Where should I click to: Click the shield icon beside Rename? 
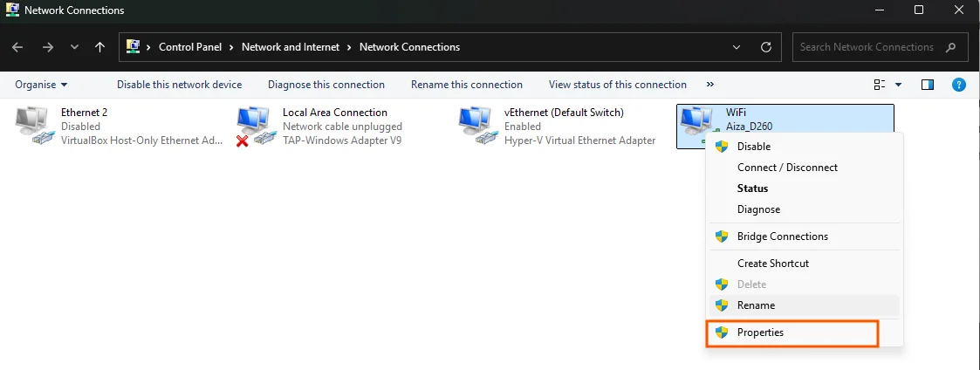click(722, 305)
